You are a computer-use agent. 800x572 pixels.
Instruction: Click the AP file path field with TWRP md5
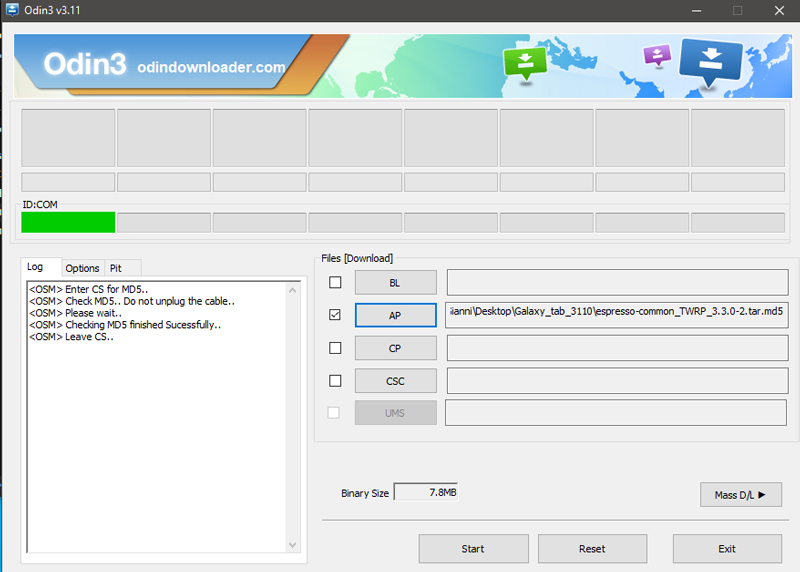(617, 315)
